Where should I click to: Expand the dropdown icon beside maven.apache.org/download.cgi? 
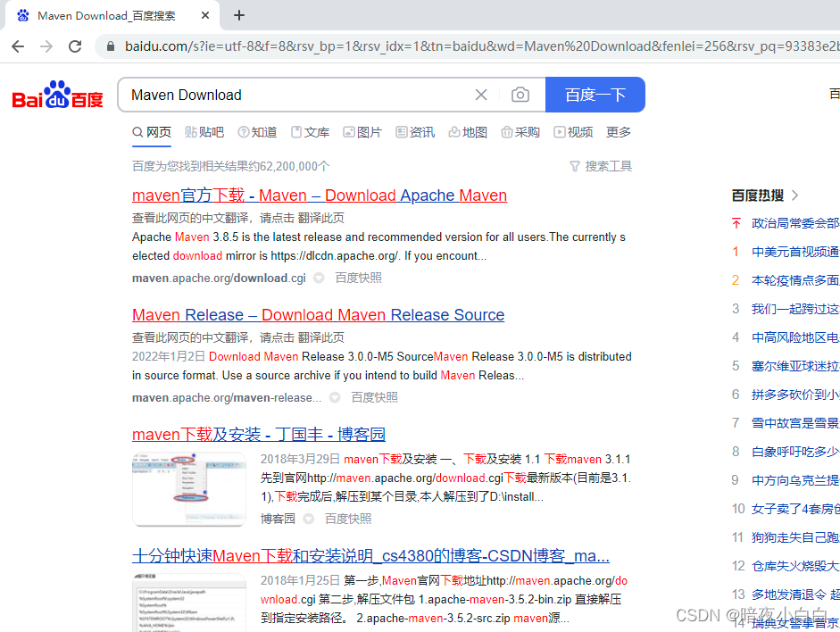click(x=319, y=278)
